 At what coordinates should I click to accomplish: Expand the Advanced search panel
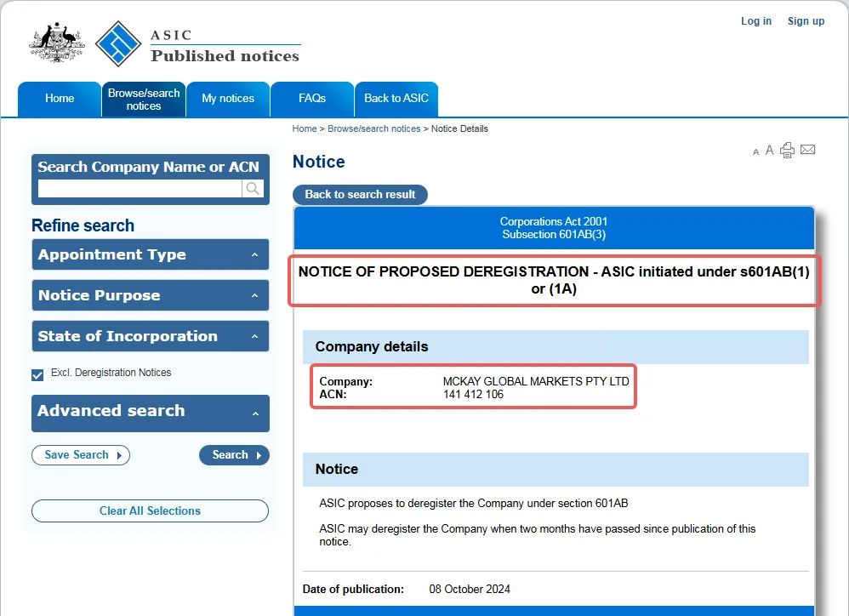[x=151, y=413]
